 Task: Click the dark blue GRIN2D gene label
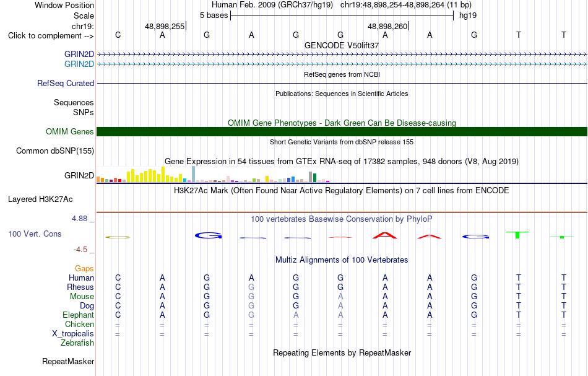click(x=79, y=54)
